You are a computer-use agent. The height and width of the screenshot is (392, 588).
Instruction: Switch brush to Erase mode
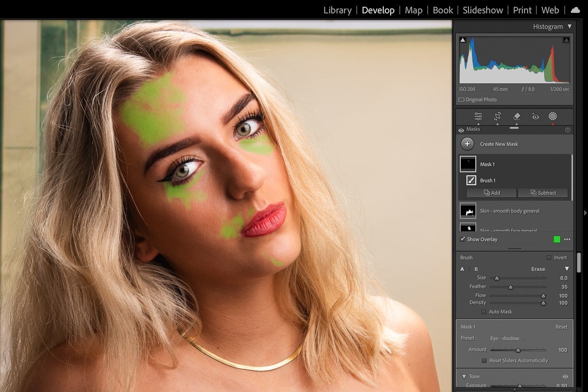tap(538, 269)
